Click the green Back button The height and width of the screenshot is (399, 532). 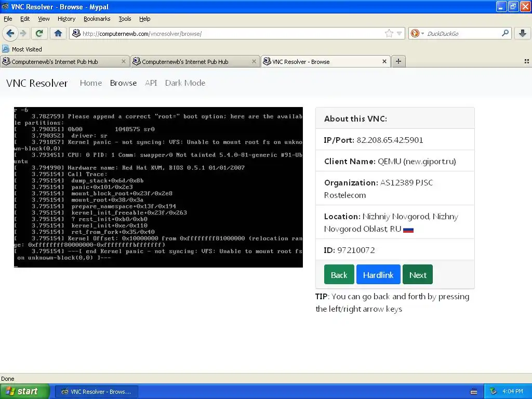pos(339,274)
